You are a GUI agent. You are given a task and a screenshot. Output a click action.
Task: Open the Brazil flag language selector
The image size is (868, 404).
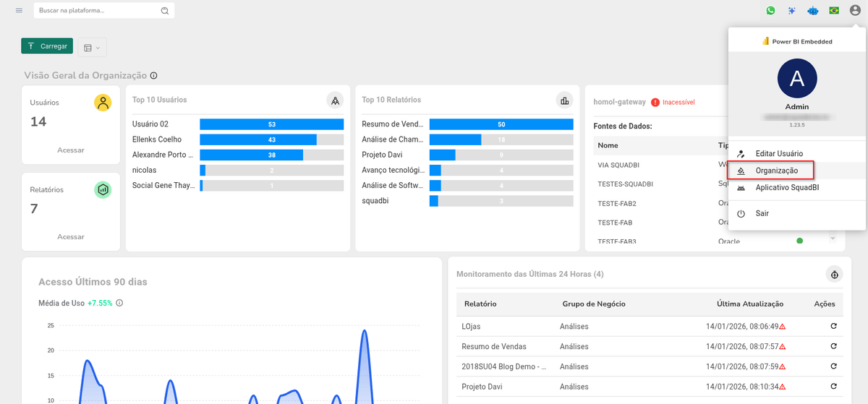coord(834,11)
